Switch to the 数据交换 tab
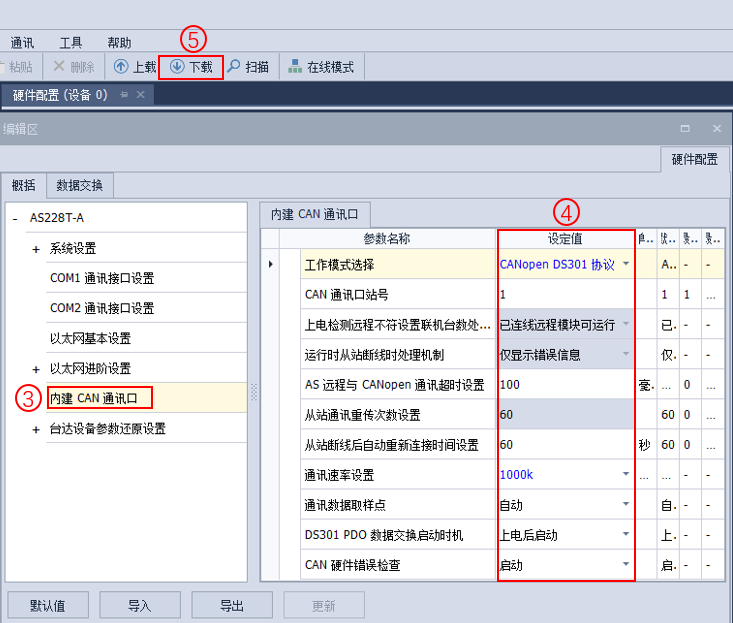The width and height of the screenshot is (733, 623). (79, 186)
